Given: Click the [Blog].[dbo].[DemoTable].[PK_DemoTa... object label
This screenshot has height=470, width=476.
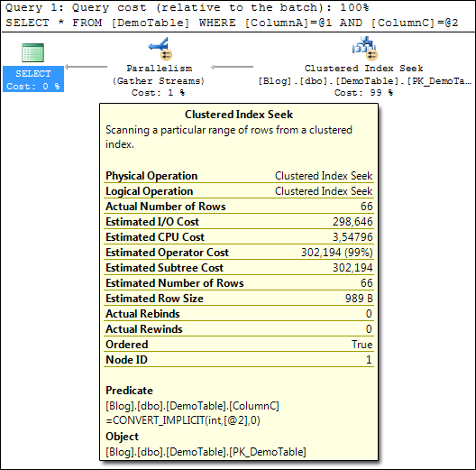Looking at the screenshot, I should (x=364, y=81).
